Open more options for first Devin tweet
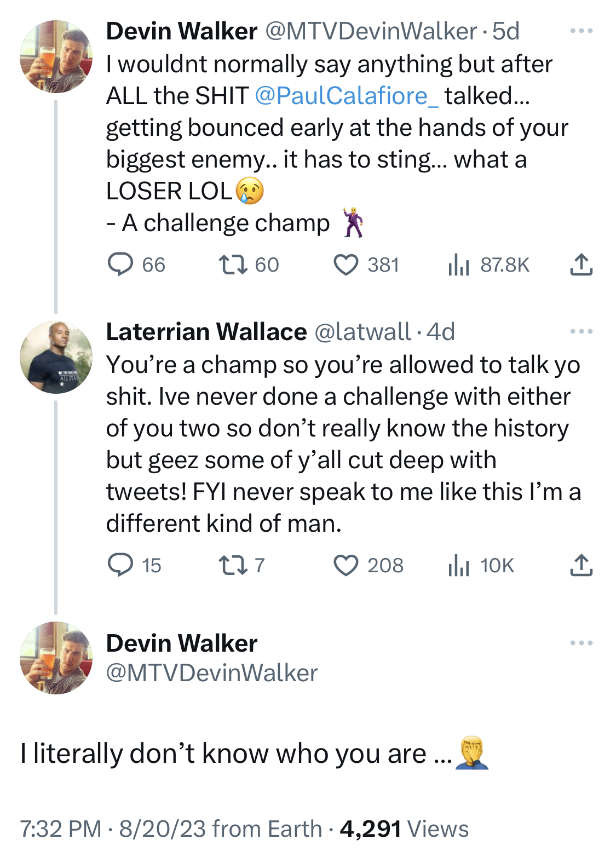The height and width of the screenshot is (851, 616). point(581,31)
